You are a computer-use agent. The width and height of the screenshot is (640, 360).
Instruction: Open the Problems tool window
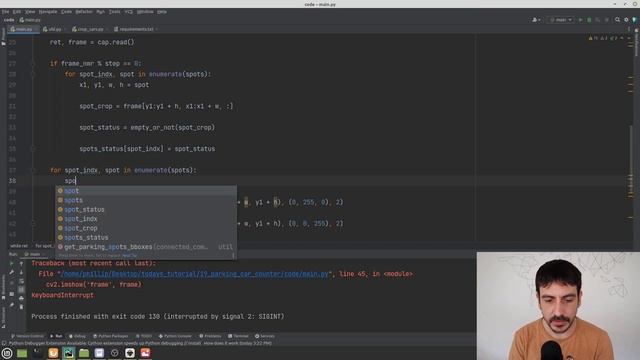coord(210,336)
